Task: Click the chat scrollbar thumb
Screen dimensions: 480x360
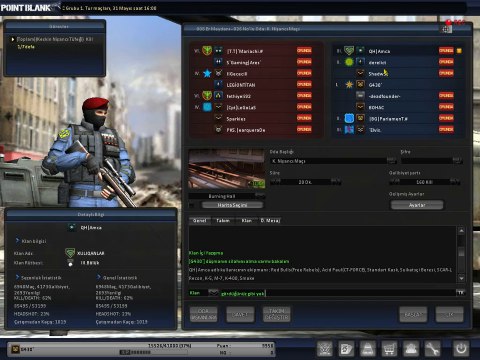Action: click(461, 252)
